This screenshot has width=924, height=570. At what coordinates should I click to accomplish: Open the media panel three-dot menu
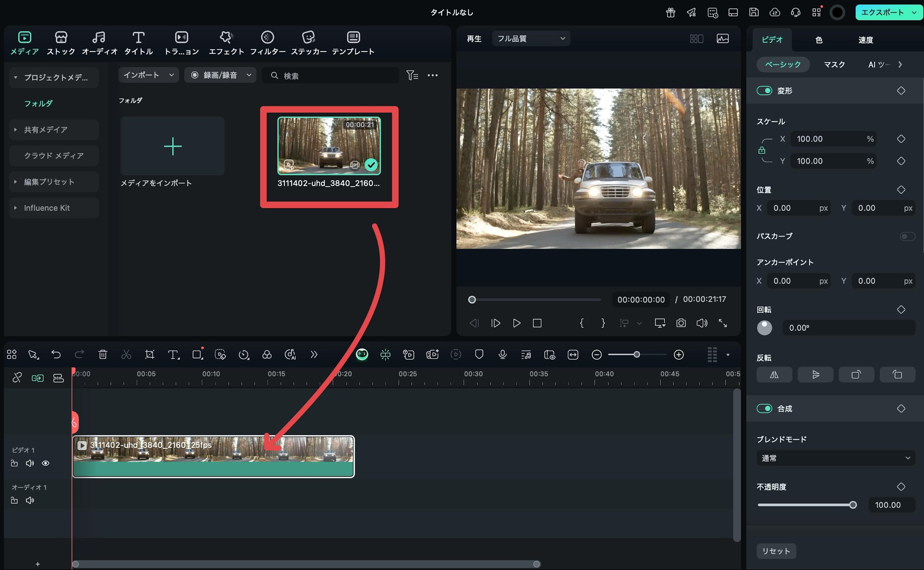tap(432, 75)
